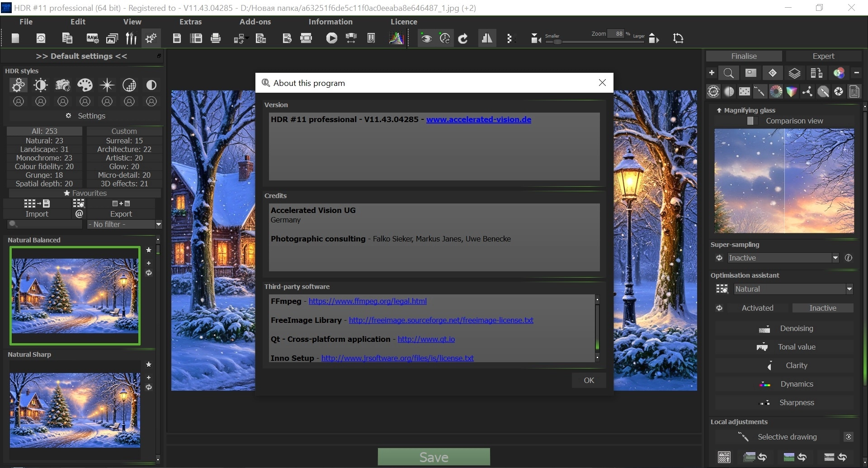This screenshot has height=468, width=868.
Task: Click the printer icon in the toolbar
Action: 216,38
